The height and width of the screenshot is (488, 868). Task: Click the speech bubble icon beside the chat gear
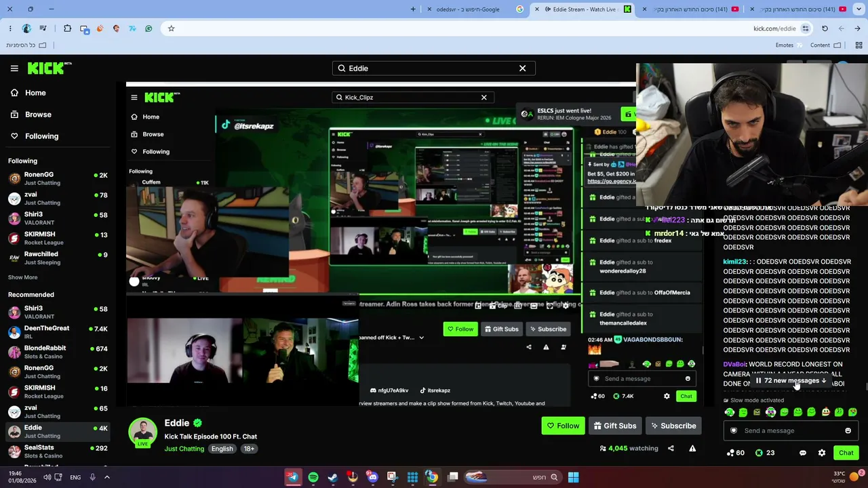point(803,453)
